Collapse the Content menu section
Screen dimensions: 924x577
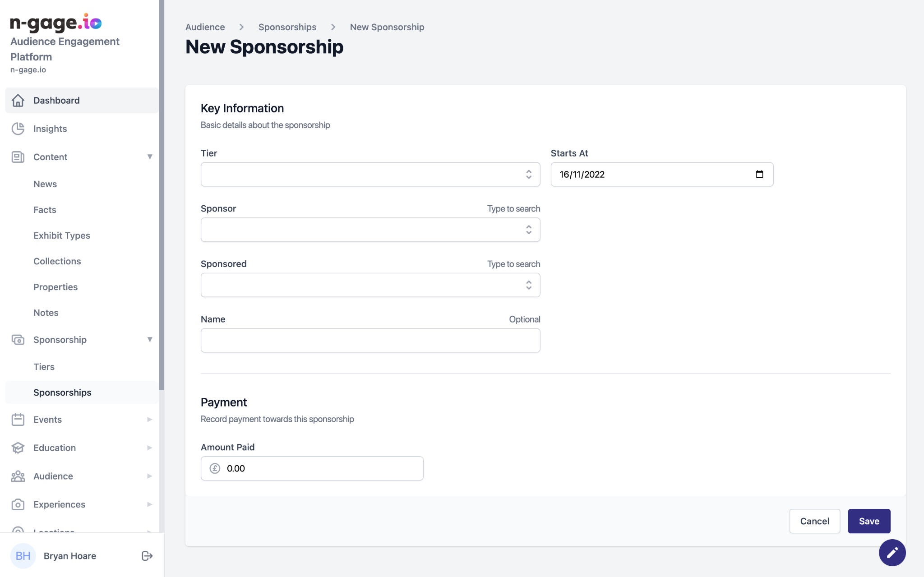tap(150, 157)
